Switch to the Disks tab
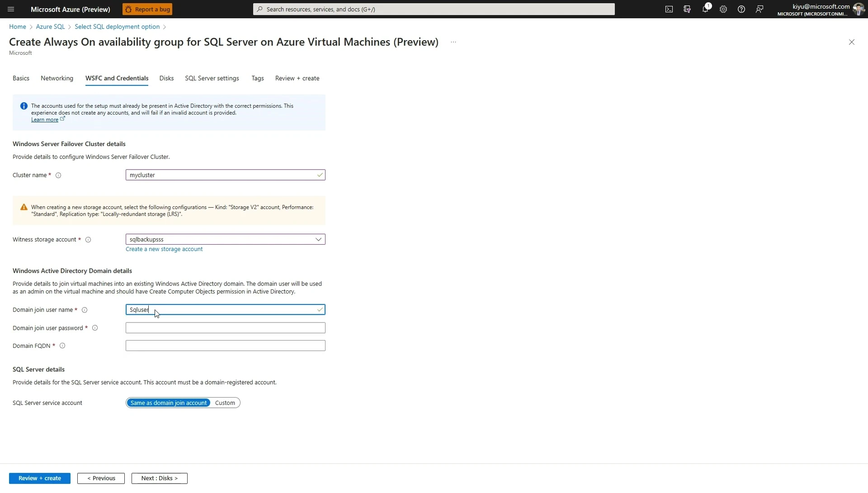Image resolution: width=868 pixels, height=493 pixels. coord(166,78)
